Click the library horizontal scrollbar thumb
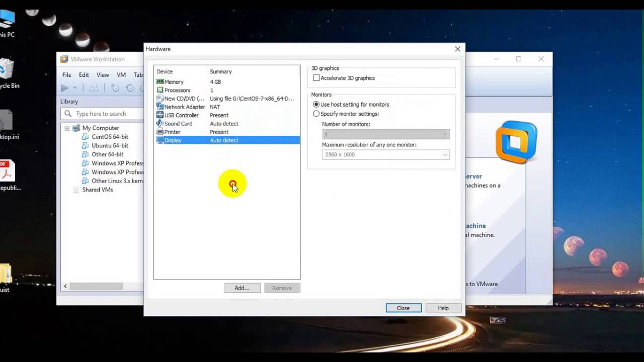Screen dimensions: 644x362 pyautogui.click(x=96, y=286)
